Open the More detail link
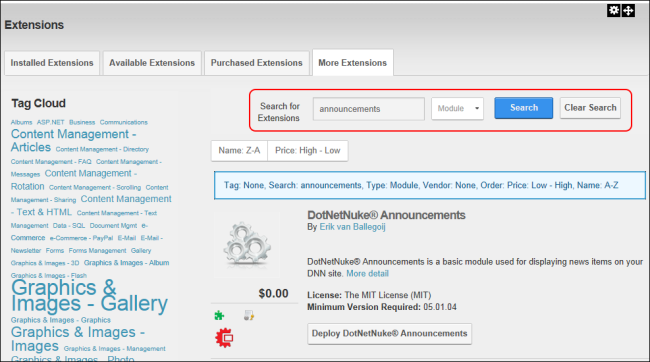This screenshot has height=362, width=650. tap(367, 273)
